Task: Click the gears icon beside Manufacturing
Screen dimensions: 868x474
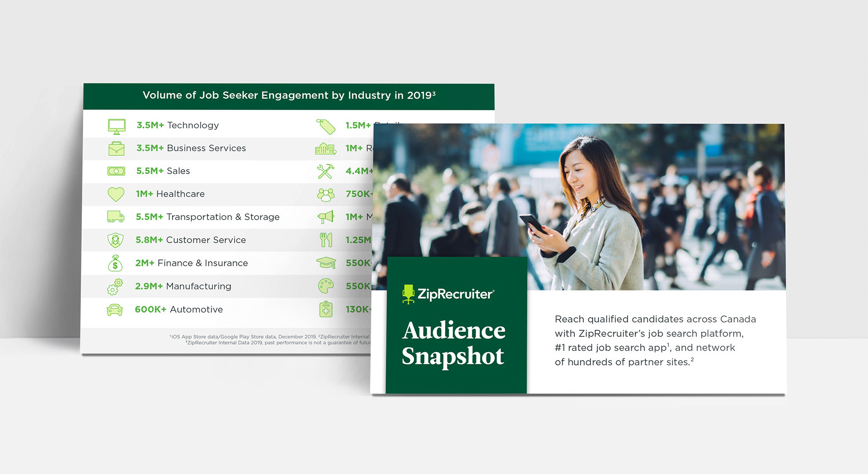Action: click(115, 286)
